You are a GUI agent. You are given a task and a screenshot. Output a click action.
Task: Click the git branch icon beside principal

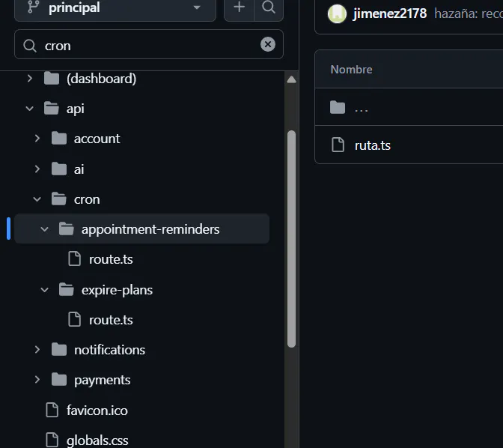click(x=33, y=7)
